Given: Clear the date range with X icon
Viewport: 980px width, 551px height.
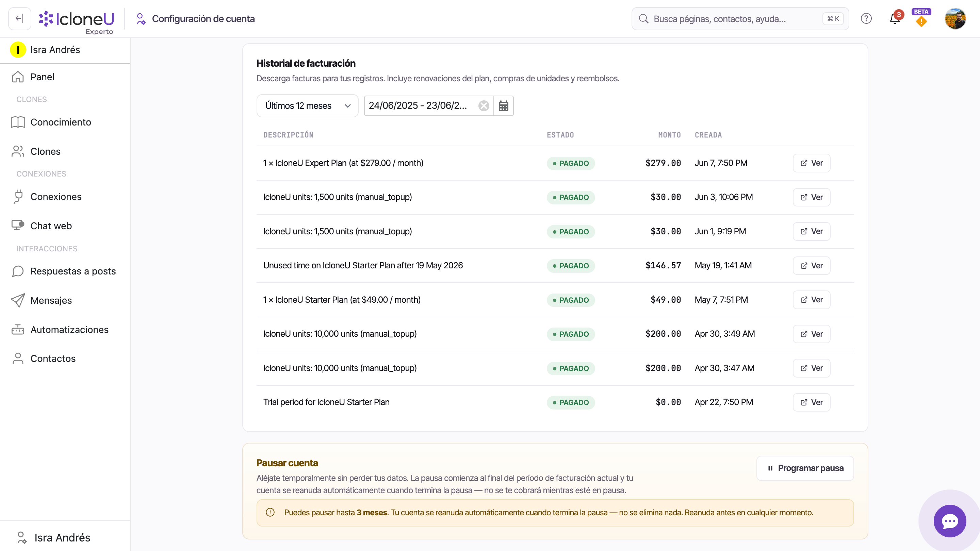Looking at the screenshot, I should point(484,106).
